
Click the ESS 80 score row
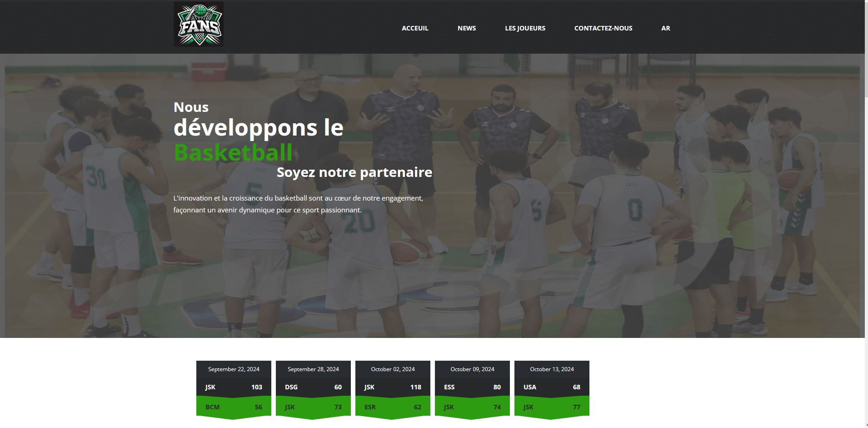click(x=472, y=387)
